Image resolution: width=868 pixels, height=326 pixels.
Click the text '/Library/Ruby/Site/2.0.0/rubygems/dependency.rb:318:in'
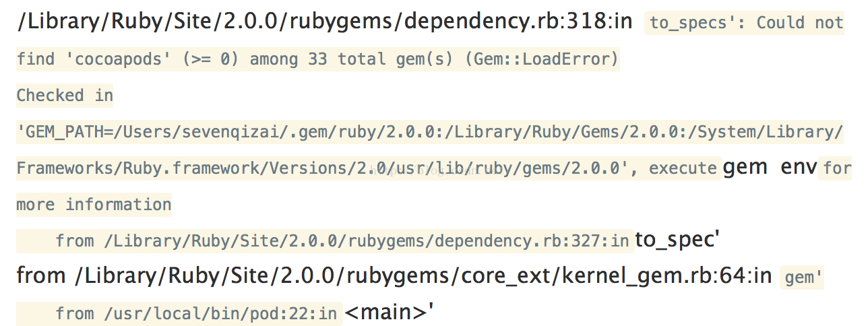325,22
